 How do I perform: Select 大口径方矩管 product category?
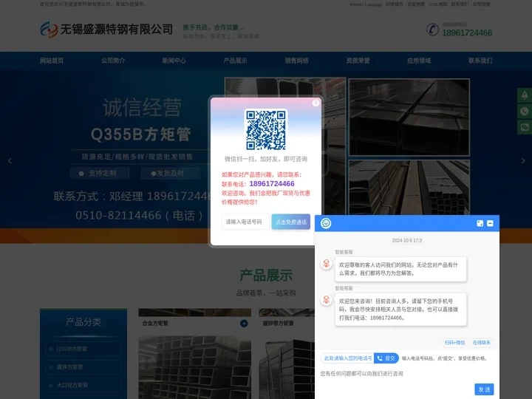(x=83, y=385)
